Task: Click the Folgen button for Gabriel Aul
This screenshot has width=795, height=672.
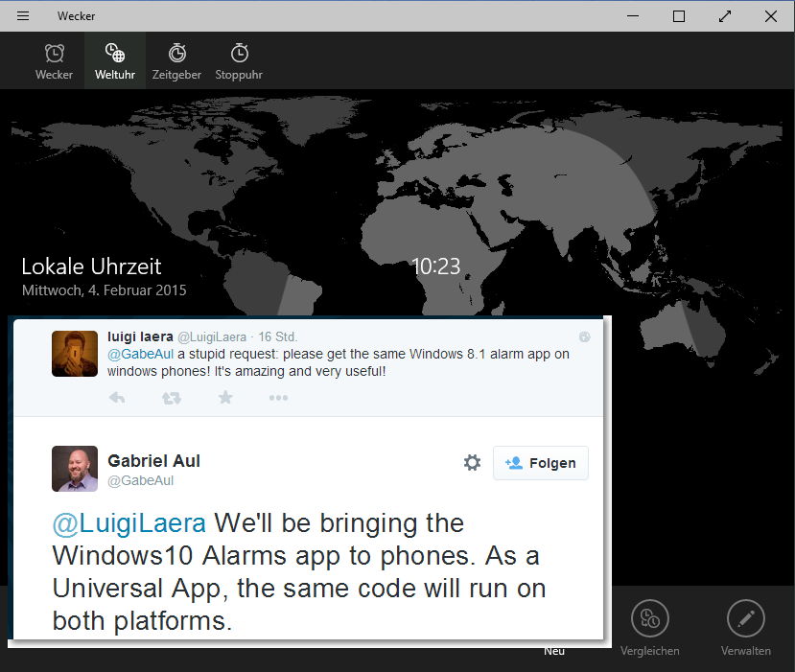Action: [541, 463]
